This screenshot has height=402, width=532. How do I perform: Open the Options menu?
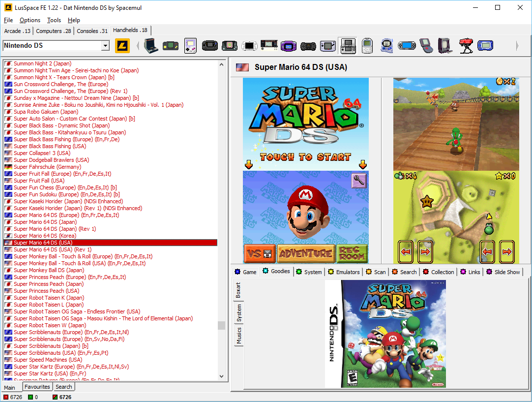pos(30,20)
